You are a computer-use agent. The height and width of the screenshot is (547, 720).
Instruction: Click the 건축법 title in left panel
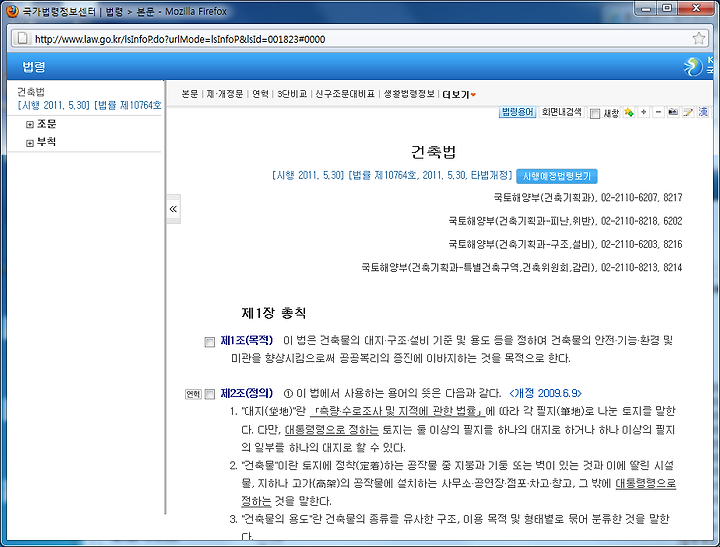tap(31, 92)
